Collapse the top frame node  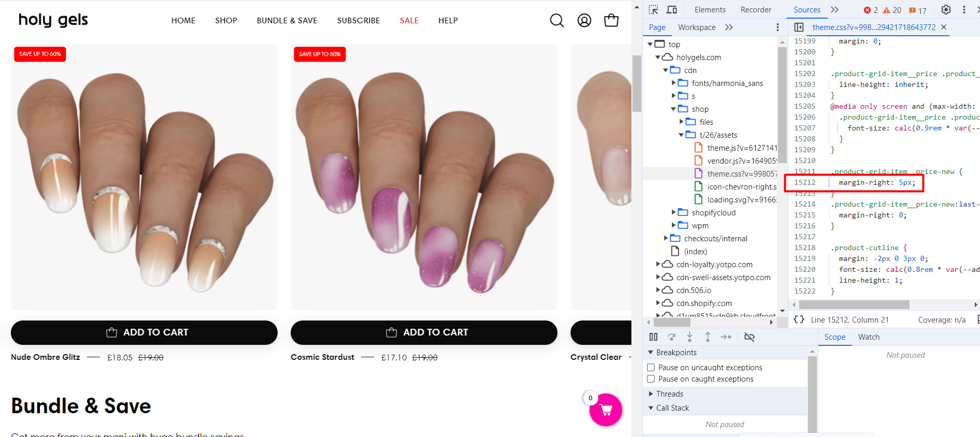(x=650, y=45)
